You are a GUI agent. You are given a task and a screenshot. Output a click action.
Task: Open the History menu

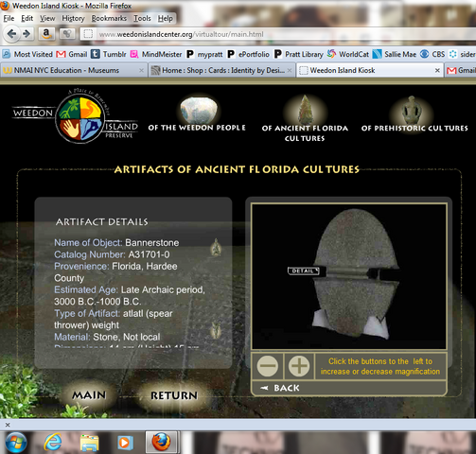click(73, 18)
